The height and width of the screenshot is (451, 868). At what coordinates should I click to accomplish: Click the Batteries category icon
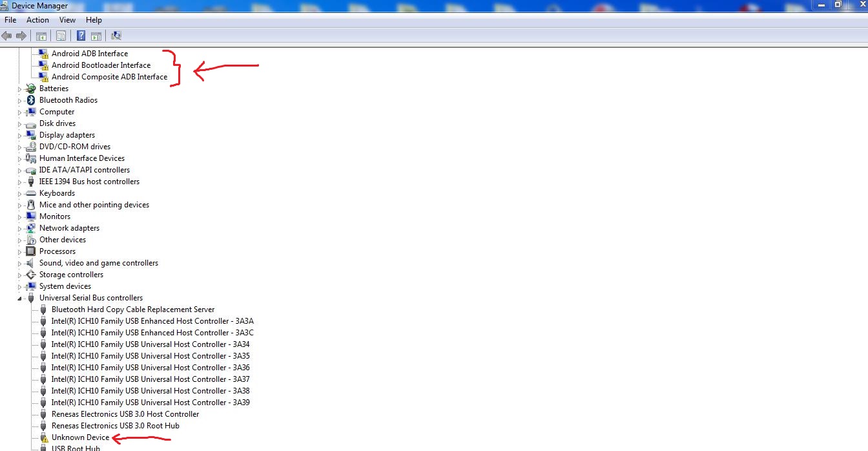30,89
